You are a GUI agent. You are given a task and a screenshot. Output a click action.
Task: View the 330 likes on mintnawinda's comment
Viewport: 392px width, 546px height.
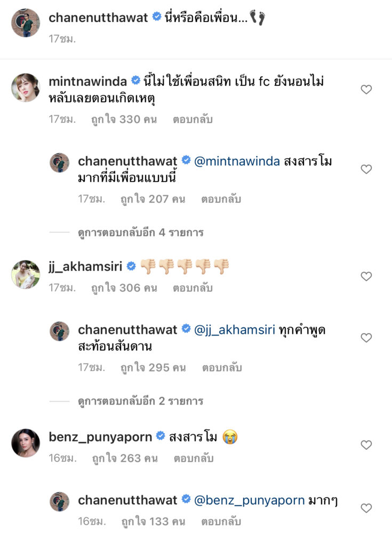tap(124, 119)
